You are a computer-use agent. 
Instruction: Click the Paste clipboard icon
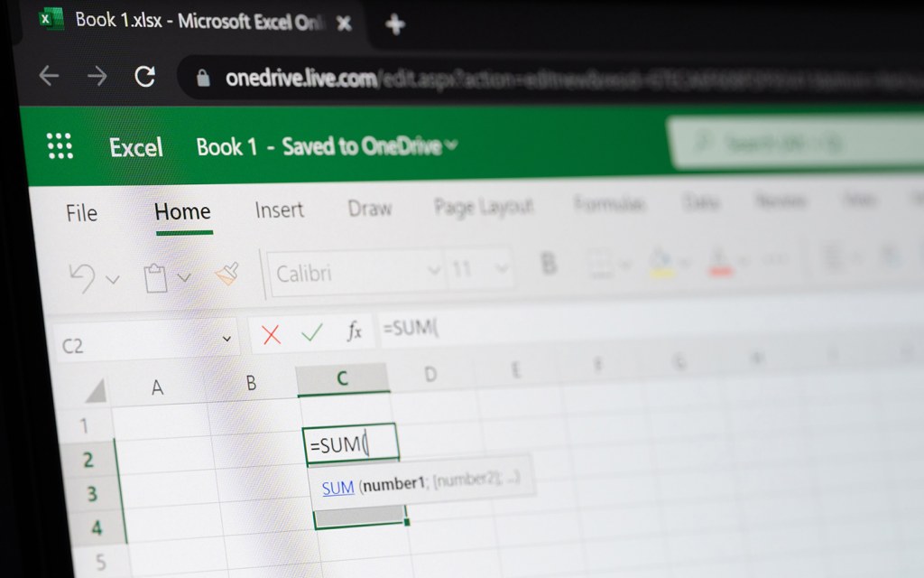point(155,278)
